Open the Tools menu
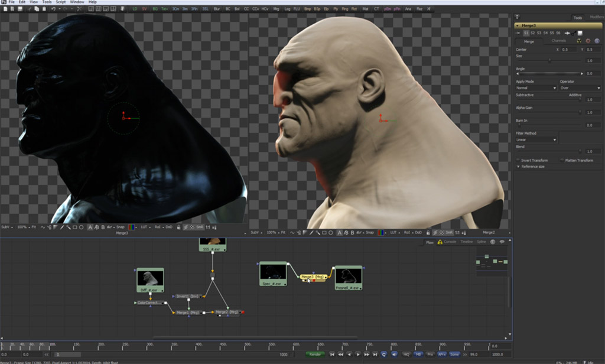 (46, 2)
